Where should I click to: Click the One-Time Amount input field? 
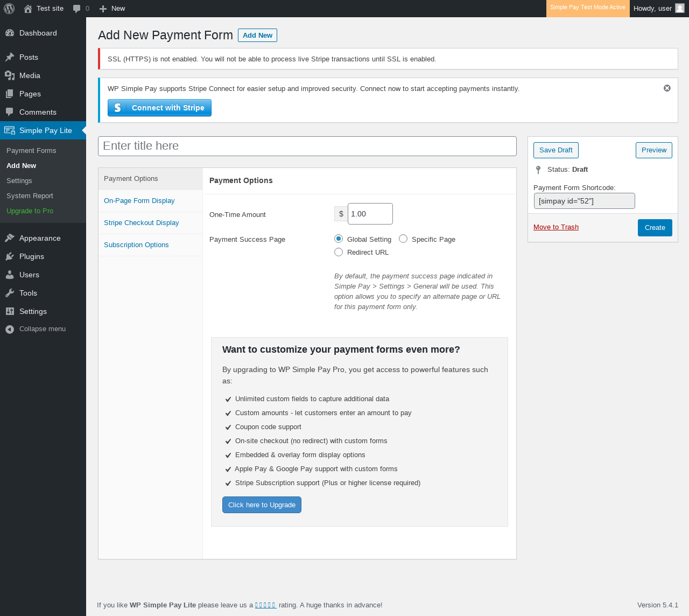point(370,214)
